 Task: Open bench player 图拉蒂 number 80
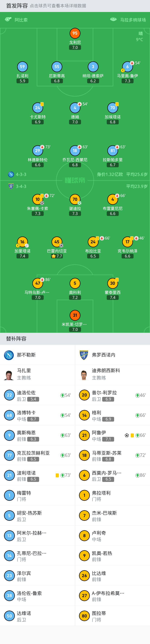point(113,616)
